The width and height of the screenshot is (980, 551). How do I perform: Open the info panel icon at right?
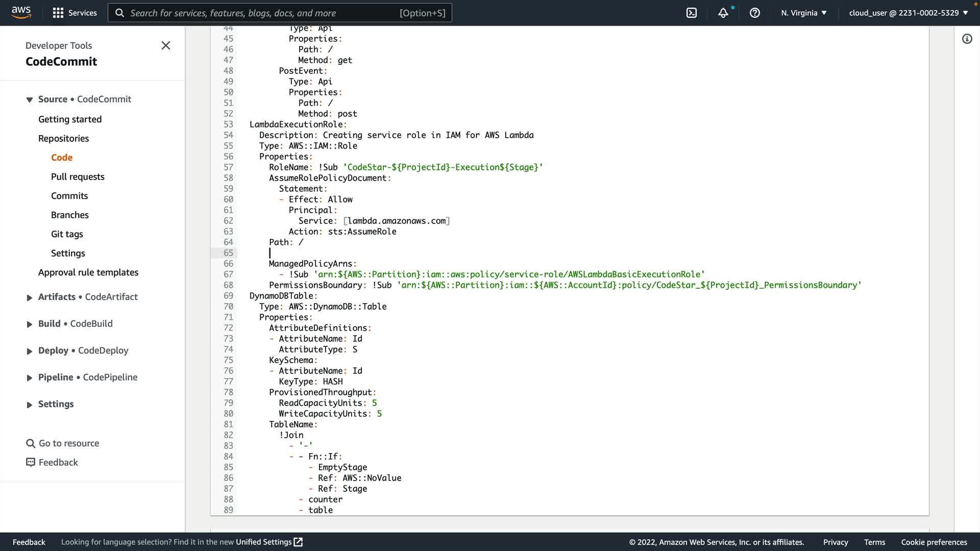click(967, 39)
